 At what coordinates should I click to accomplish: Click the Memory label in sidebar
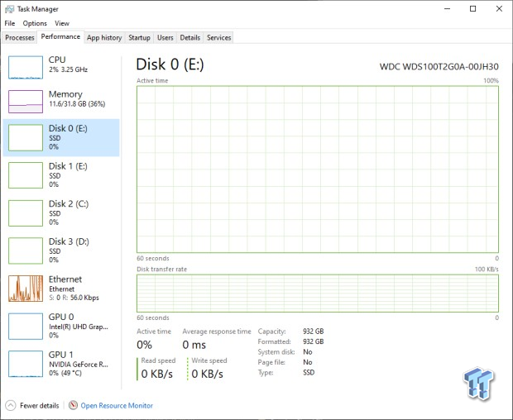tap(65, 94)
